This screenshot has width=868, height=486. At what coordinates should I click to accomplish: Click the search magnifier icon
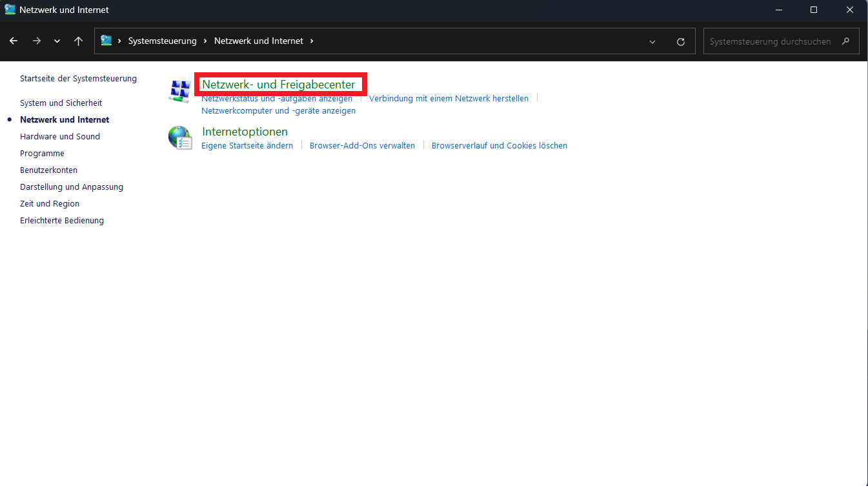[846, 41]
